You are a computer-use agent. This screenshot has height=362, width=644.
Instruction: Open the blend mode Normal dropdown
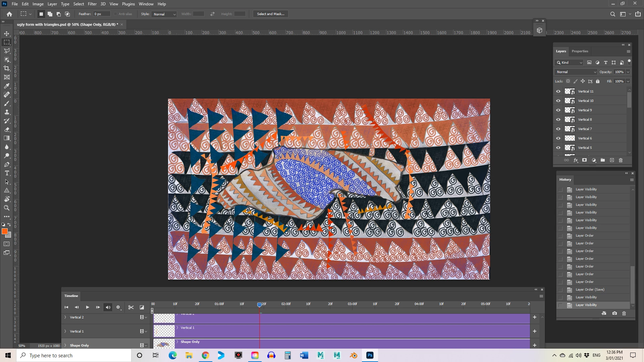tap(576, 72)
